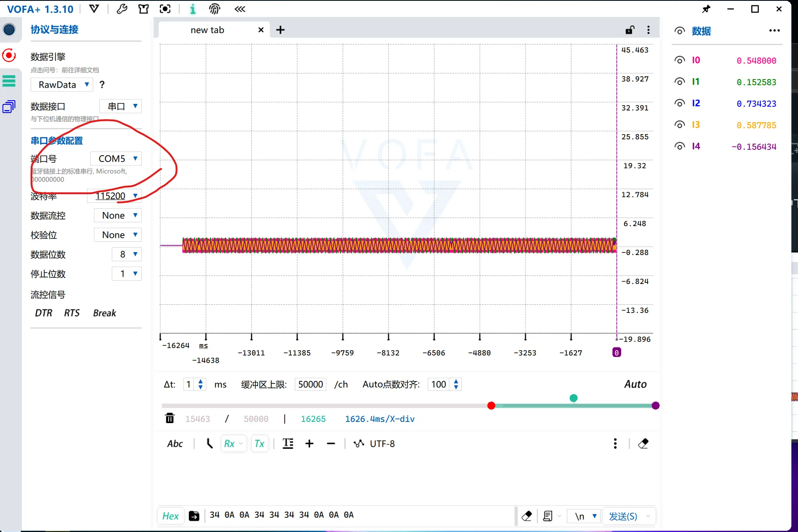The height and width of the screenshot is (532, 798).
Task: Open the data bits dropdown showing 8
Action: coord(127,254)
